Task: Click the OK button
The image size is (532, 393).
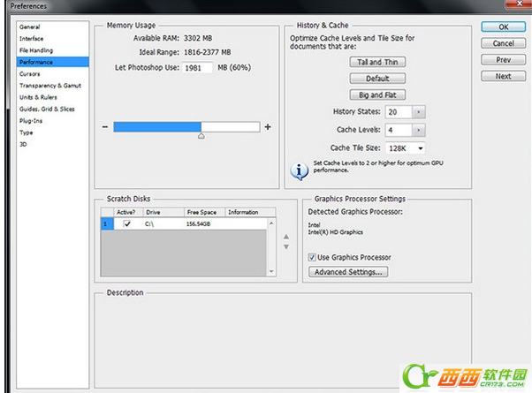Action: [x=504, y=26]
